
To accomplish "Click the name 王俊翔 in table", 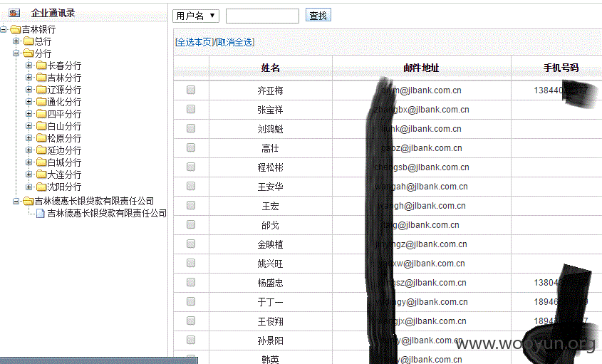I will coord(270,321).
